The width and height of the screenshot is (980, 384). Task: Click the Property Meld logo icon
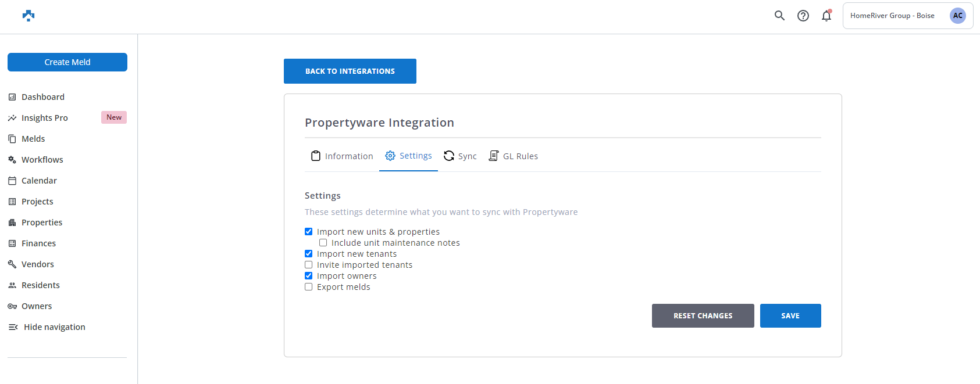[28, 16]
